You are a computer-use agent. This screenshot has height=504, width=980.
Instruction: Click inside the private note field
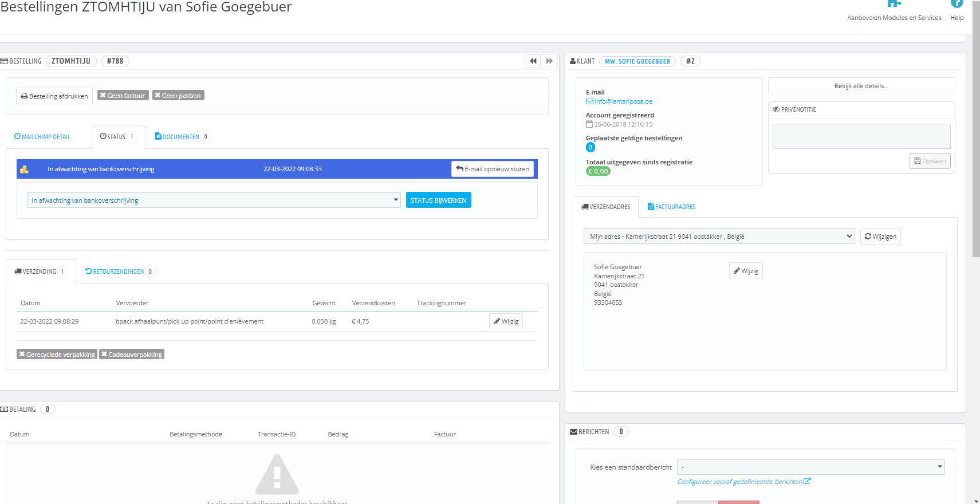pyautogui.click(x=861, y=136)
